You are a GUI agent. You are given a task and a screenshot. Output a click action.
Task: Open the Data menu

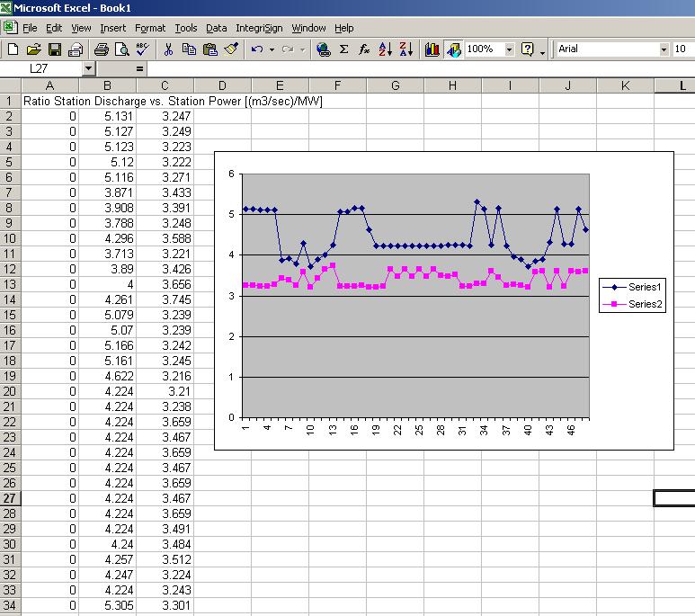click(x=217, y=28)
